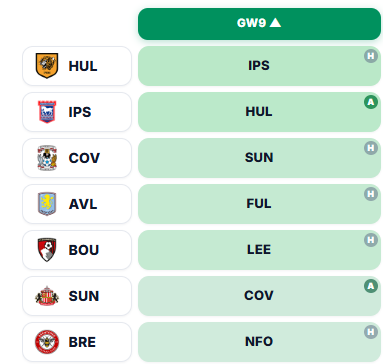
Task: Open the LEE fixture cell
Action: 259,250
